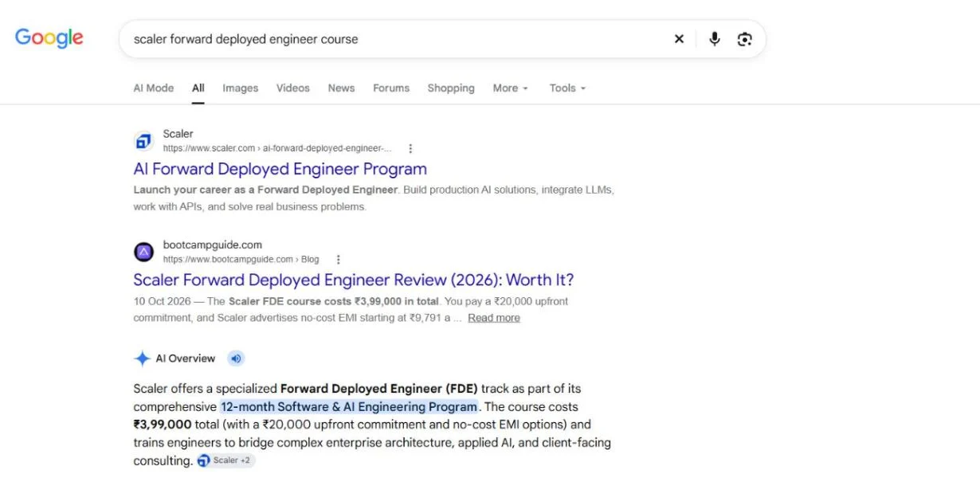This screenshot has height=478, width=980.
Task: Open bootcampguide.com result favicon
Action: point(143,252)
